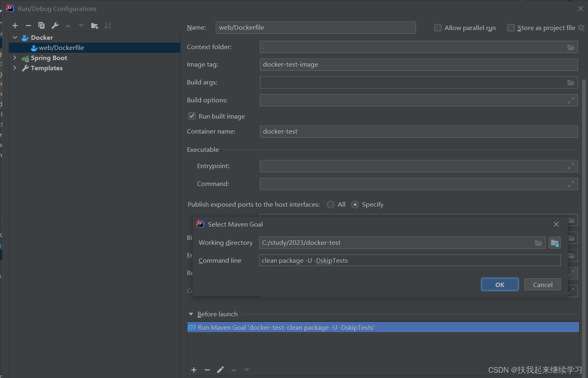Image resolution: width=588 pixels, height=378 pixels.
Task: Select All ports radio button
Action: coord(331,205)
